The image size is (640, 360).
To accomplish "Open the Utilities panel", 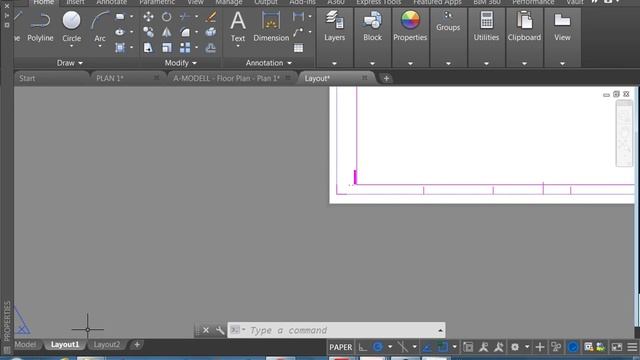I will pyautogui.click(x=486, y=26).
